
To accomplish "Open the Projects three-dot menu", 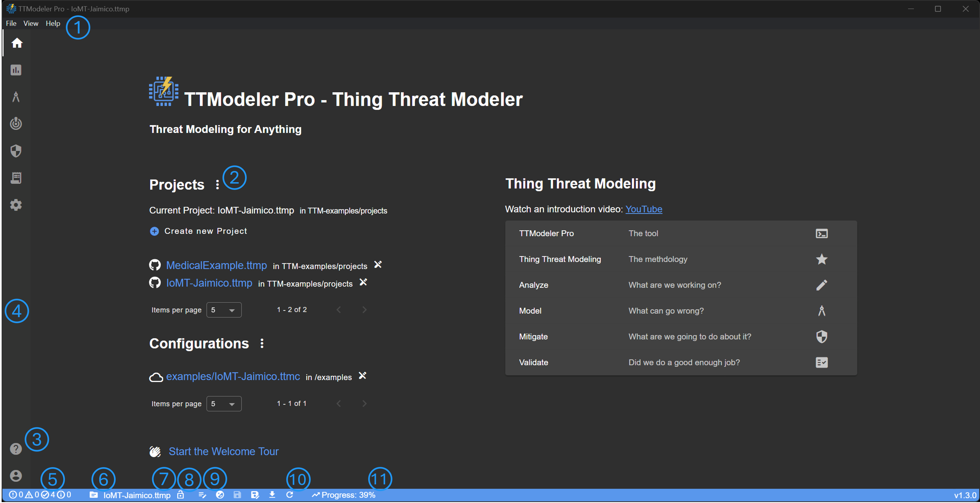I will pyautogui.click(x=217, y=185).
